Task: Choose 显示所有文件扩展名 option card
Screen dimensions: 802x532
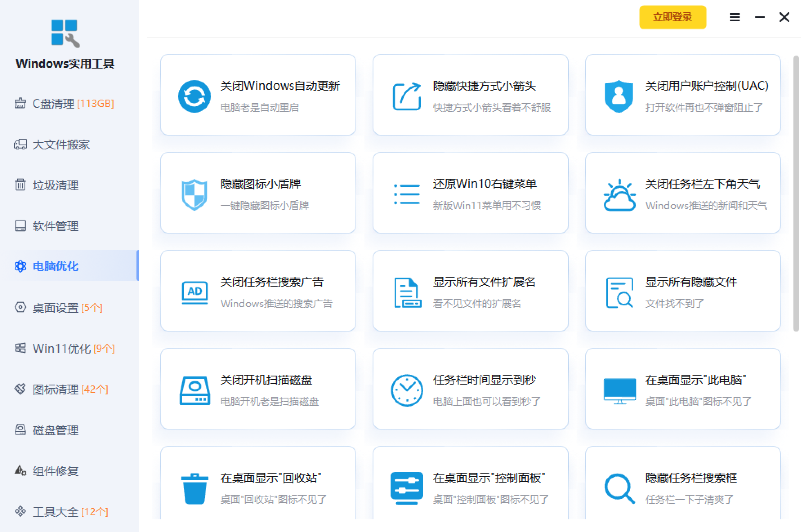Action: [470, 291]
